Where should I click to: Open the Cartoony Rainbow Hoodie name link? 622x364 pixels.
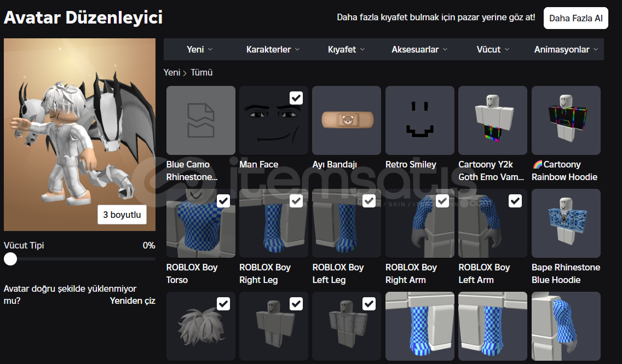coord(565,171)
